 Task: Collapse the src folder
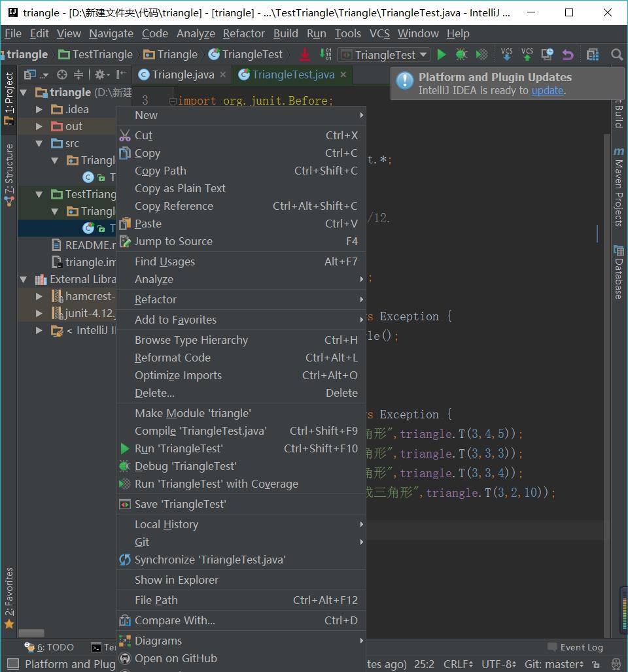(x=39, y=143)
